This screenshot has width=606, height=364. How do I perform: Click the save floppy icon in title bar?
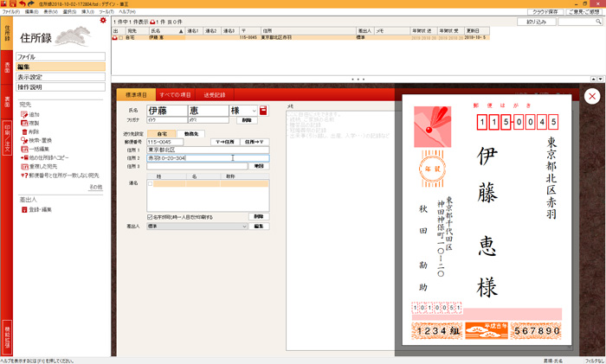pos(13,4)
